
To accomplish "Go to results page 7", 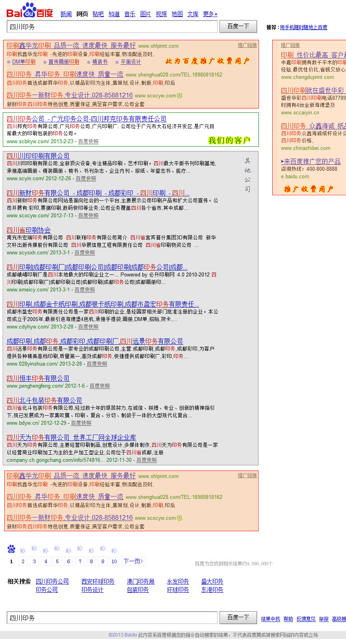I will 80,561.
